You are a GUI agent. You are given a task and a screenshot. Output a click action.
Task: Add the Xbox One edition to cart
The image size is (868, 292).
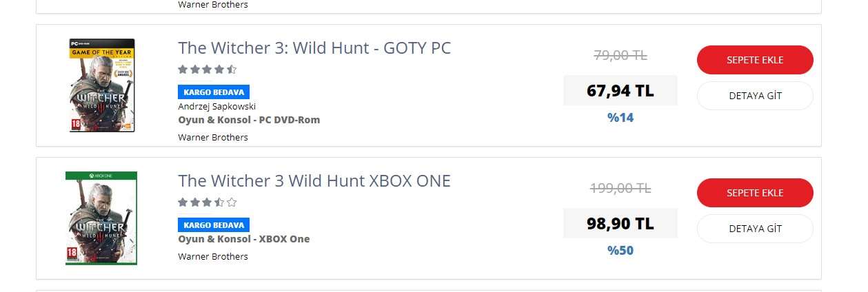click(x=755, y=193)
